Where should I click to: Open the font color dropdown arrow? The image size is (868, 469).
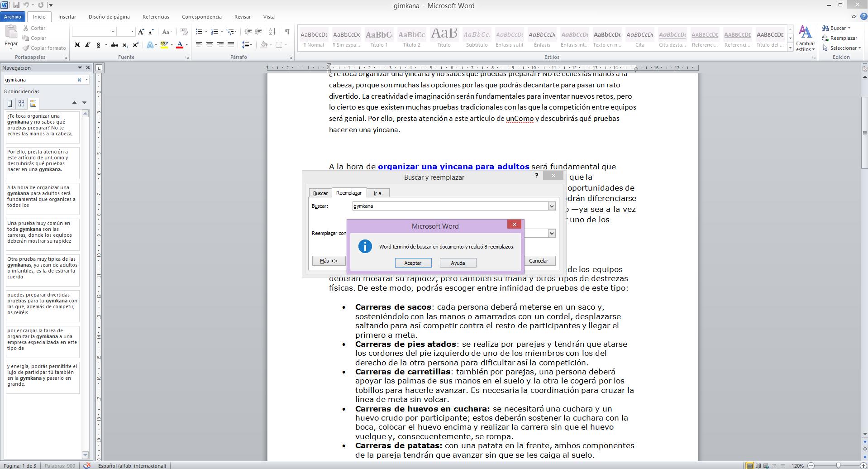(186, 45)
